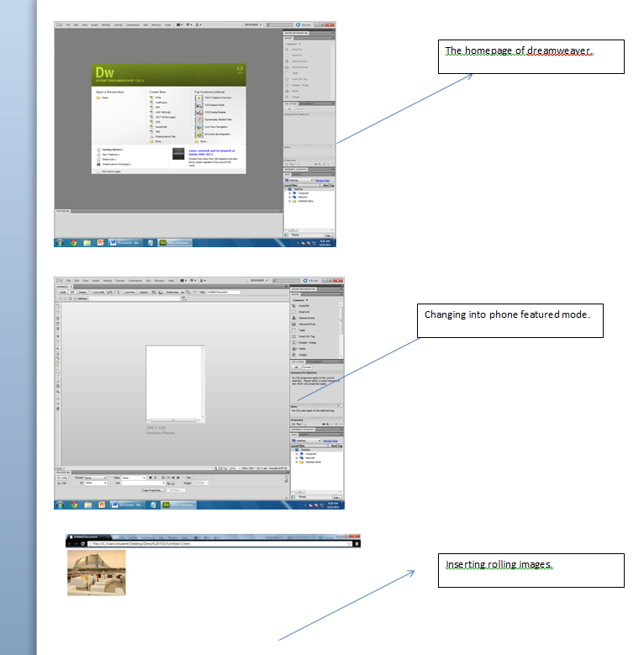Open DESIGNER workspace dropdown in welcome-screen screenshot

(253, 24)
